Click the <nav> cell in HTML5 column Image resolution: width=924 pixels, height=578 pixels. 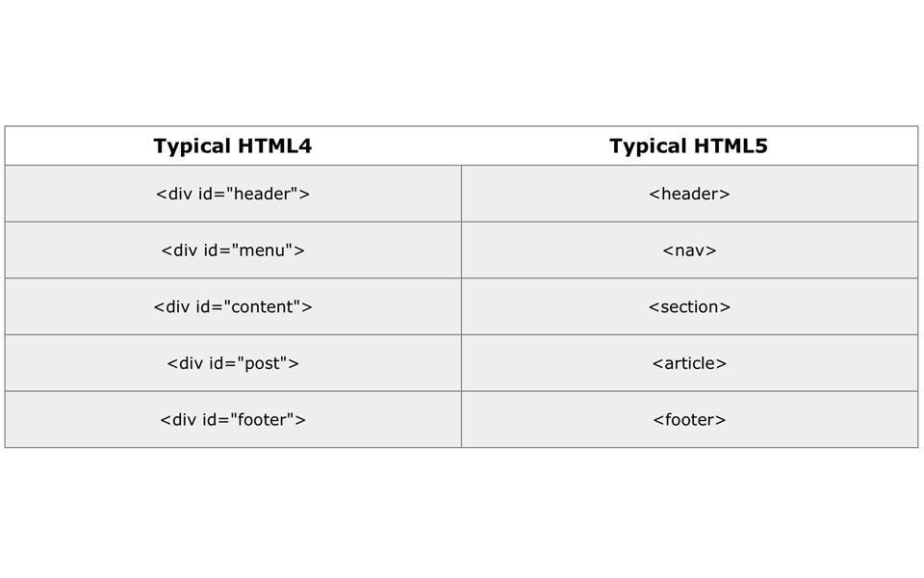(689, 250)
